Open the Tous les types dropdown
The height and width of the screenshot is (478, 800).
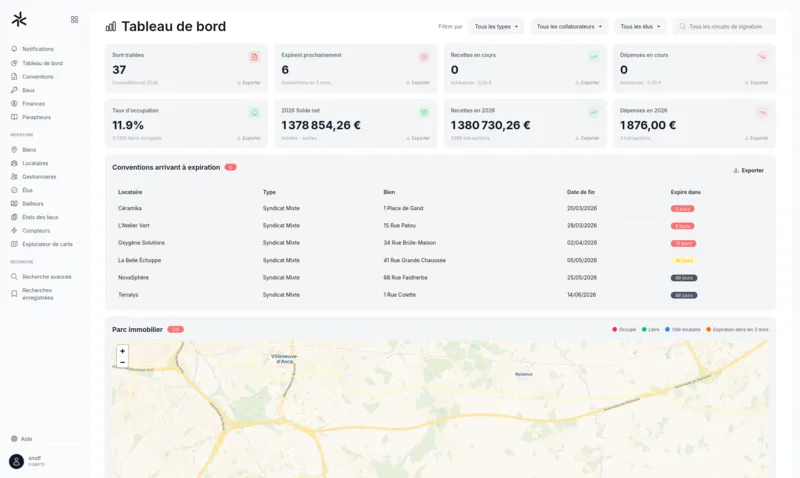496,27
